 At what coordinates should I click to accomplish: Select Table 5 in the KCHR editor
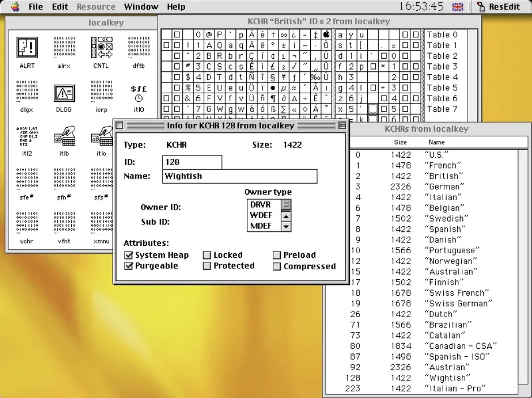pyautogui.click(x=442, y=88)
